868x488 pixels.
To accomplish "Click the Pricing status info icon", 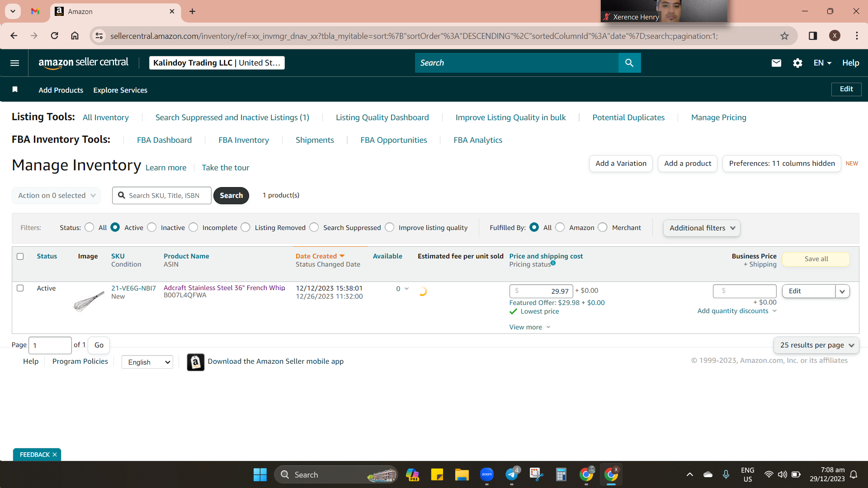I will click(553, 263).
